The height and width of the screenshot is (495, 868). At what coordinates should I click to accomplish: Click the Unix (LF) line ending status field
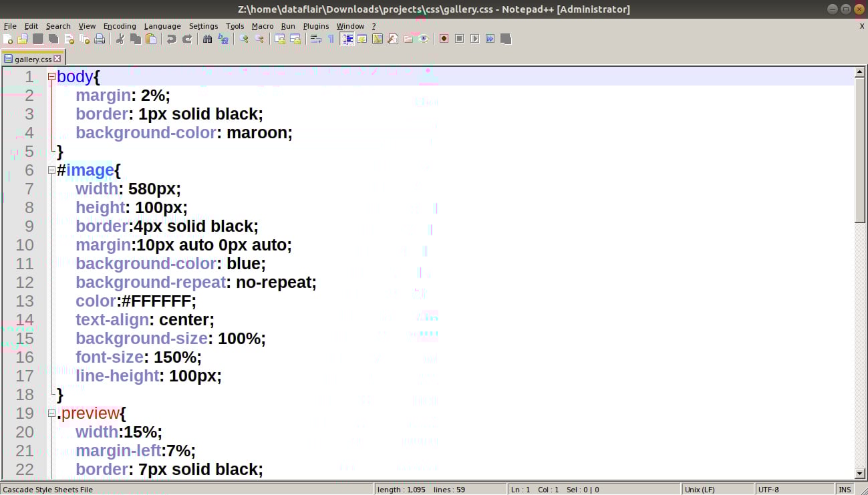tap(718, 490)
